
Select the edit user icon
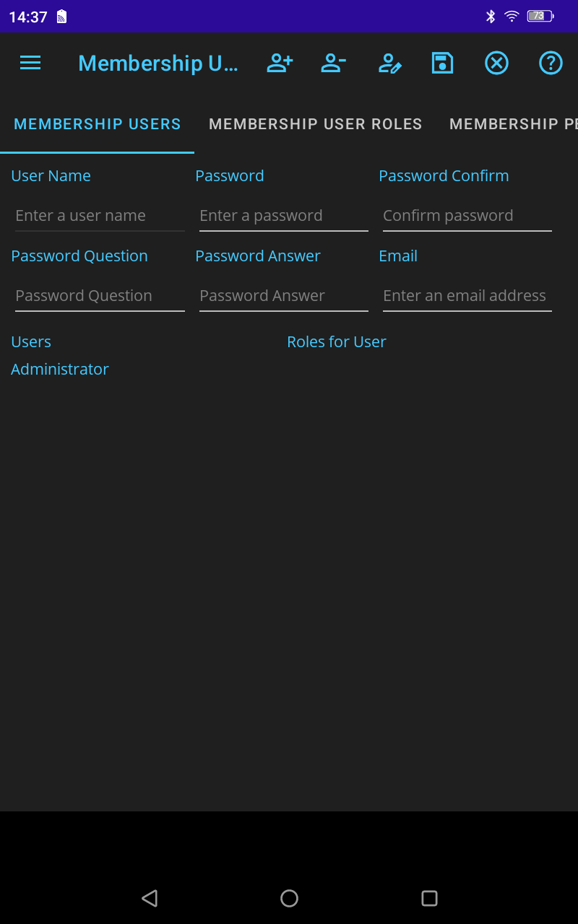[x=389, y=63]
